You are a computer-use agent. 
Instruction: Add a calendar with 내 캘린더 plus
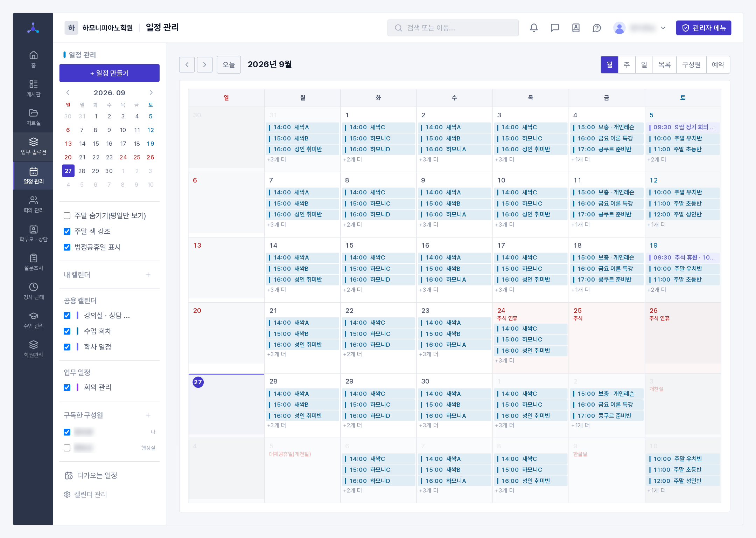click(148, 275)
